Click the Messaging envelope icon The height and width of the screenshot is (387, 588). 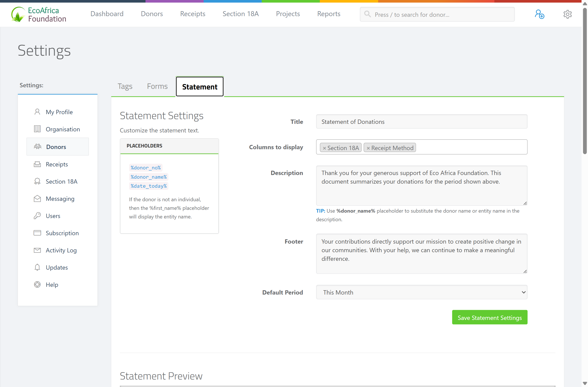coord(37,198)
